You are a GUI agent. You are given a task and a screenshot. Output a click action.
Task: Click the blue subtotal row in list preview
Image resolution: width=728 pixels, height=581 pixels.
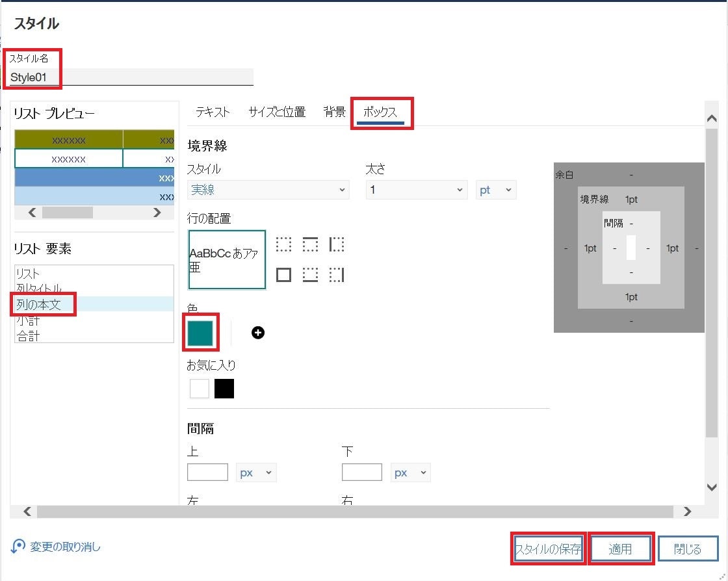94,177
